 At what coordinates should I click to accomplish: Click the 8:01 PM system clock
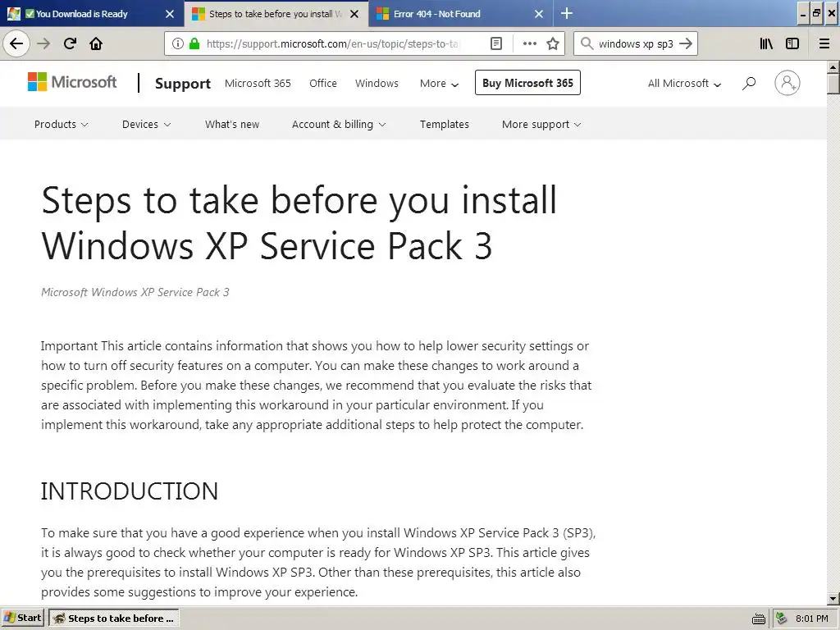pyautogui.click(x=811, y=619)
